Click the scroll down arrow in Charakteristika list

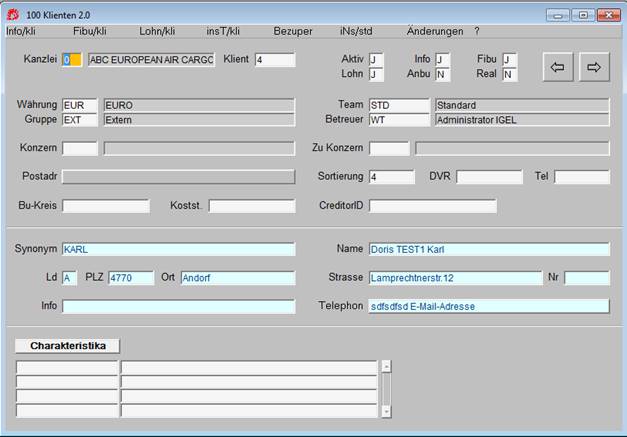pyautogui.click(x=386, y=410)
